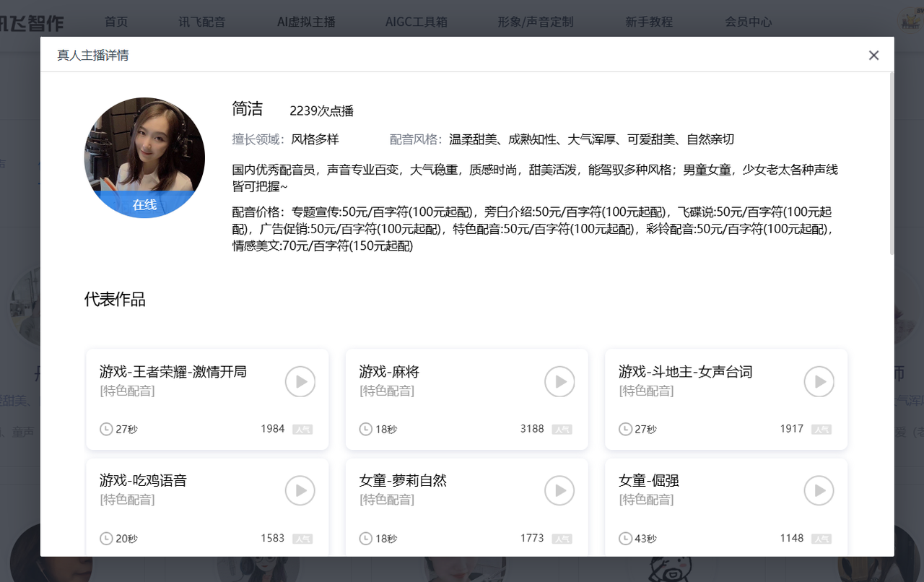
Task: Switch to the 讯飞配音 section
Action: (x=203, y=22)
